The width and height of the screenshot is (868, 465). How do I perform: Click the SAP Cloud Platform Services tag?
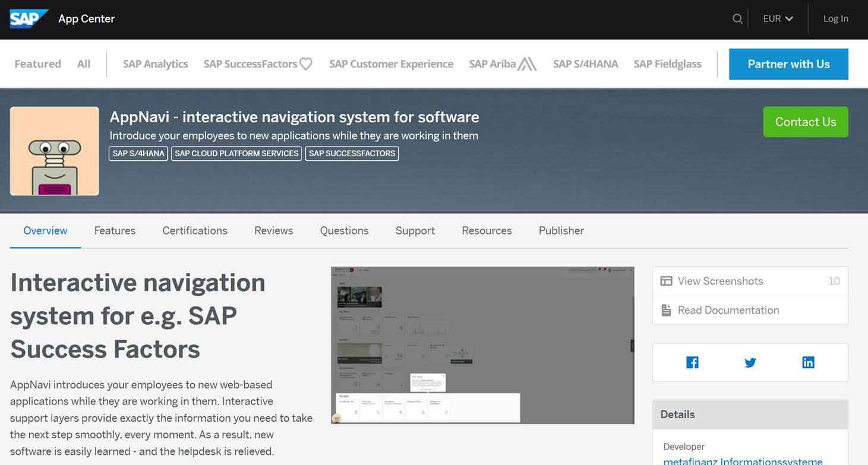click(x=236, y=153)
